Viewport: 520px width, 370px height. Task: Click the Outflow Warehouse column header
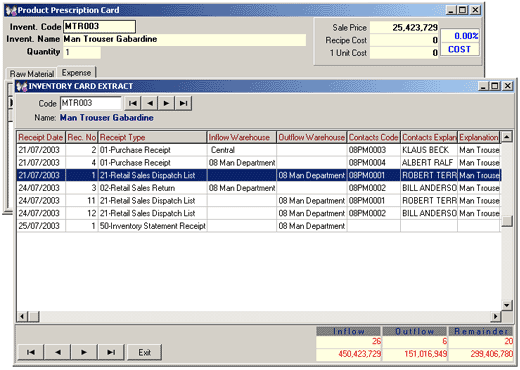312,137
